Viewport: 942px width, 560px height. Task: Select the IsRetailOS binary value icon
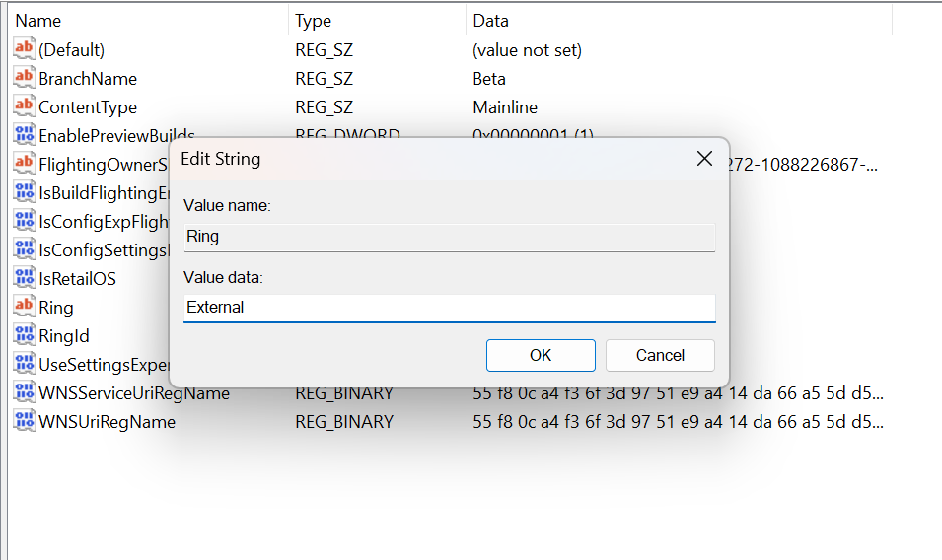[25, 279]
